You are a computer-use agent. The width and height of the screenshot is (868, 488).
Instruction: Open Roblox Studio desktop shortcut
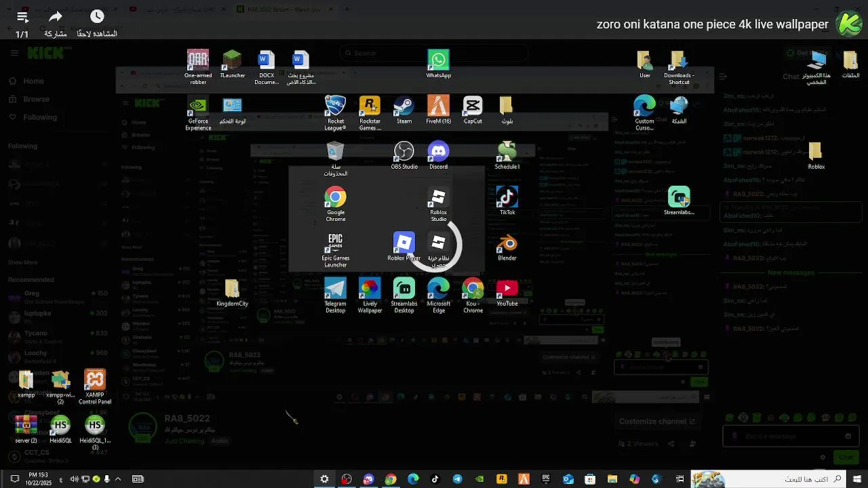tap(439, 204)
